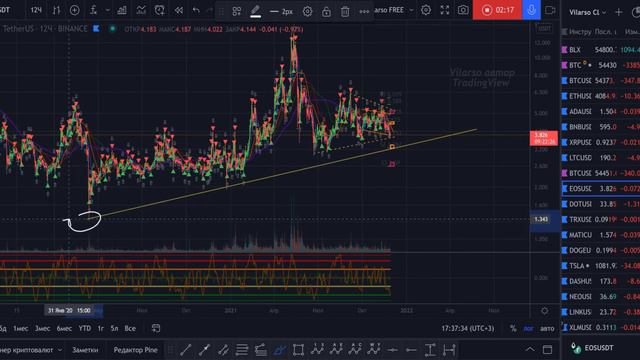Delete the selected drawing with trash icon
This screenshot has height=360, width=640.
(345, 11)
